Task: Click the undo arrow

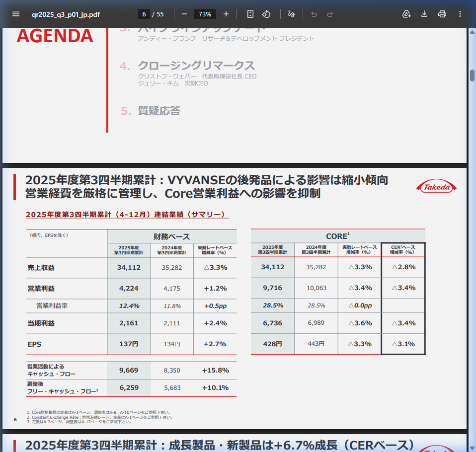Action: [314, 14]
